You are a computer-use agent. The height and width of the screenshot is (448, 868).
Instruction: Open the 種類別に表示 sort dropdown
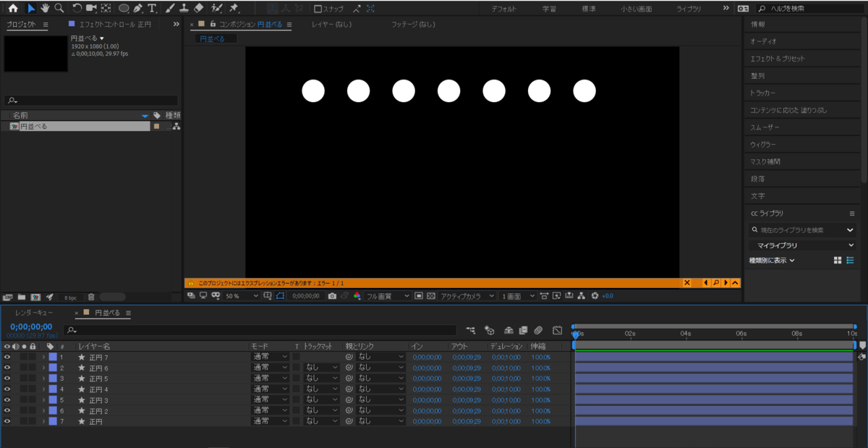(x=771, y=261)
